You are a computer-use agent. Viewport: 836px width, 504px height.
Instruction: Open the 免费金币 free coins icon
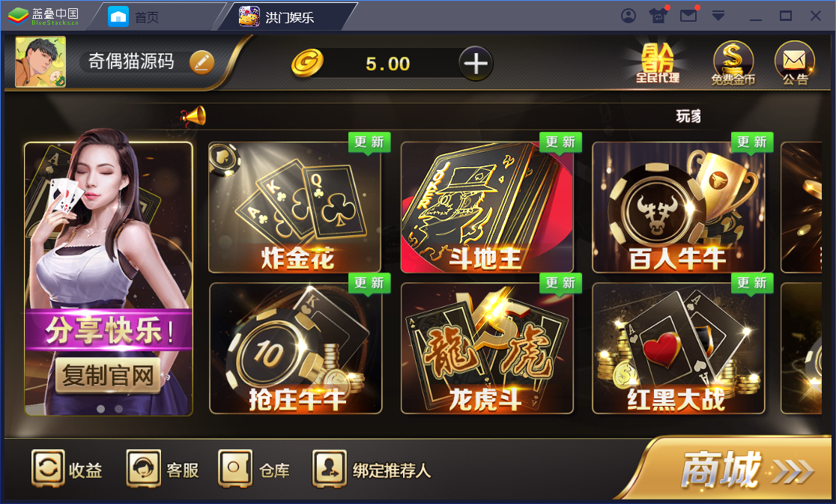pos(733,64)
